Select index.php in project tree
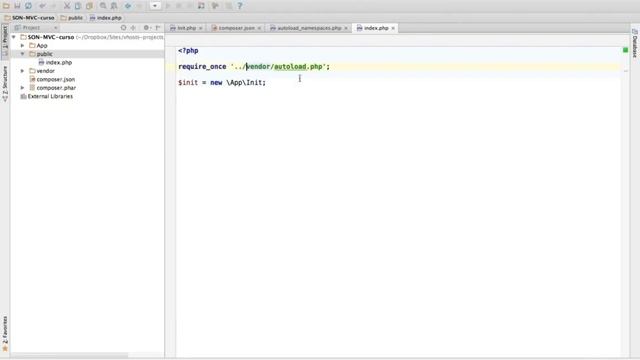The image size is (640, 360). click(x=55, y=62)
